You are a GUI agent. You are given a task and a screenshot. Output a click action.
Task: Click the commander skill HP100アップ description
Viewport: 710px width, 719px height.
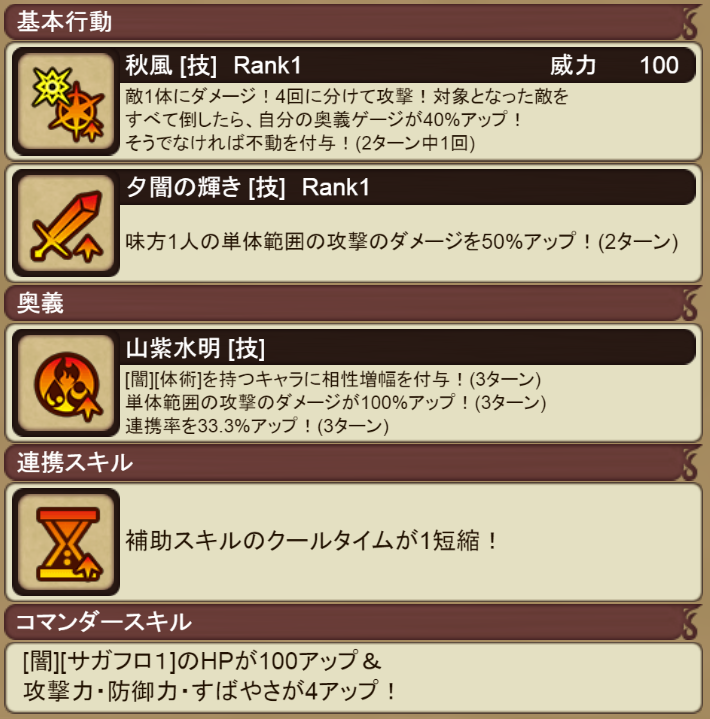click(x=209, y=676)
